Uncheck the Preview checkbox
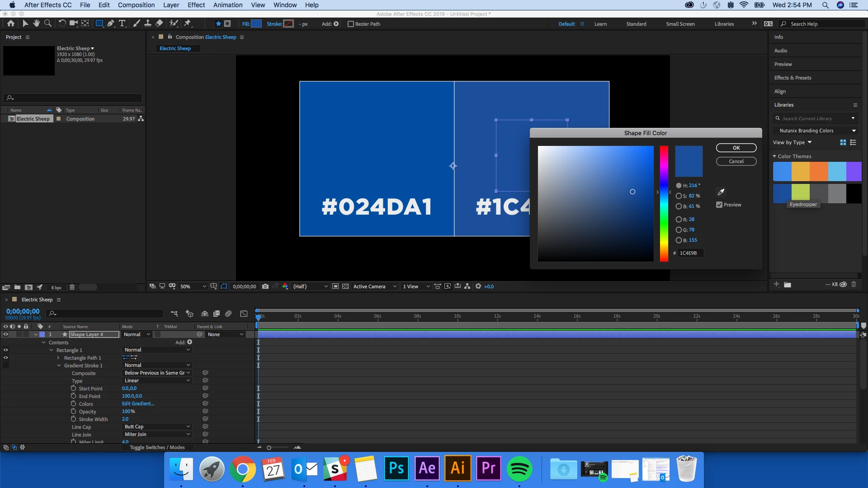 point(719,205)
